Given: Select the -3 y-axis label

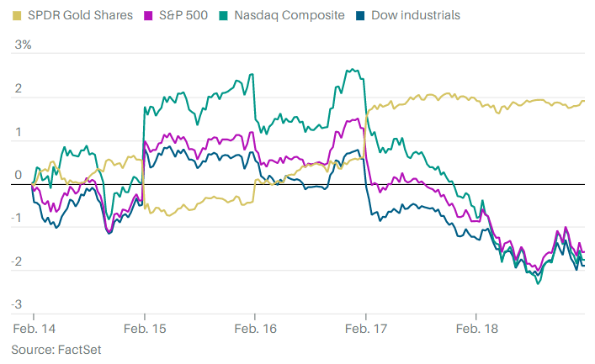Looking at the screenshot, I should [18, 304].
